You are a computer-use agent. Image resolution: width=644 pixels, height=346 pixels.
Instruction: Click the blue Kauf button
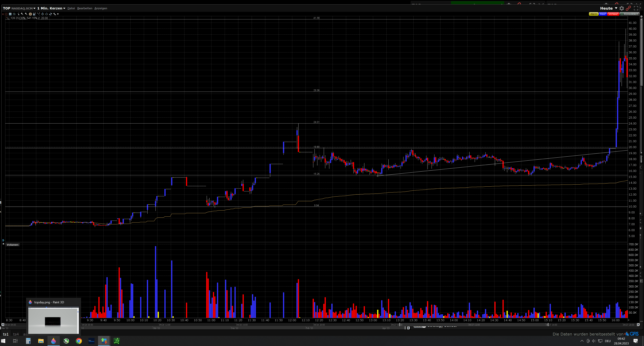pyautogui.click(x=603, y=14)
